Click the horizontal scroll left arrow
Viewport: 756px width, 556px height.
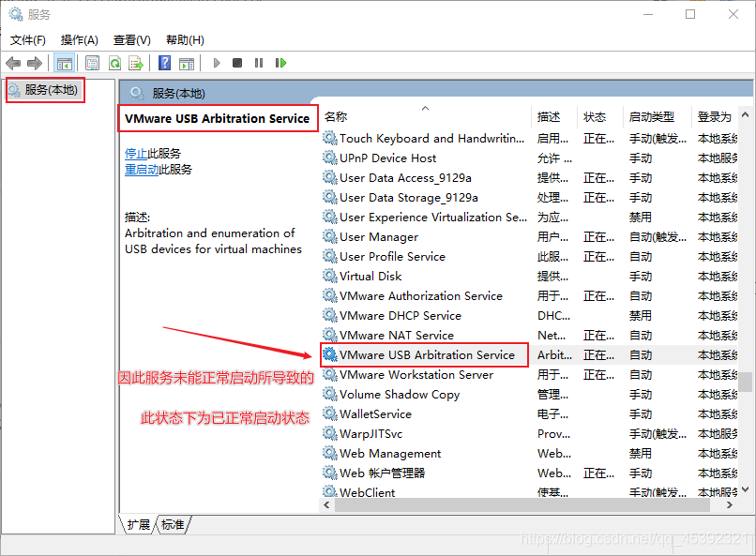(x=327, y=505)
